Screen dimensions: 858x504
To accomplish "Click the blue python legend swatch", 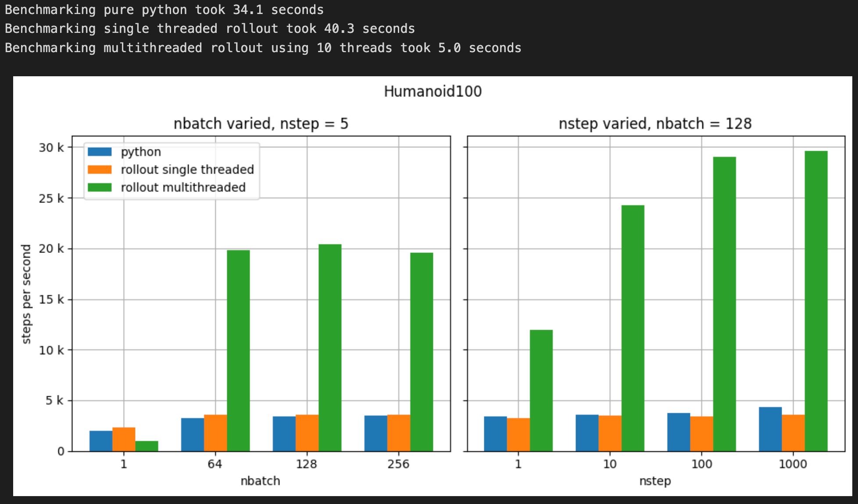I will pos(100,152).
